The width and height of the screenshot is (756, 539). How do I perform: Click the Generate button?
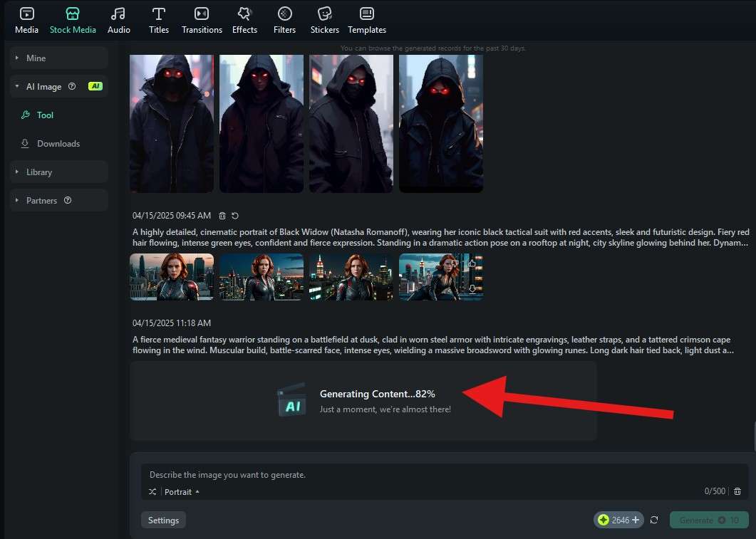pyautogui.click(x=709, y=520)
